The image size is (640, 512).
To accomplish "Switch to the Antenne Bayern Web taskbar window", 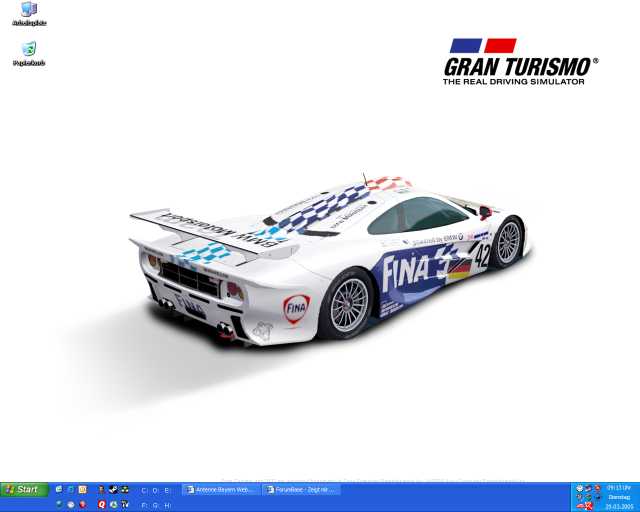I will click(221, 490).
